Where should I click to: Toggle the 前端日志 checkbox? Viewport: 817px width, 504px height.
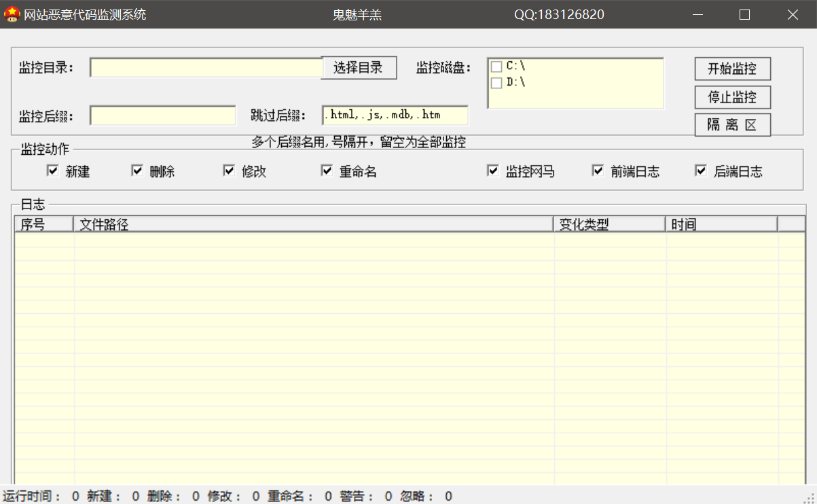598,170
